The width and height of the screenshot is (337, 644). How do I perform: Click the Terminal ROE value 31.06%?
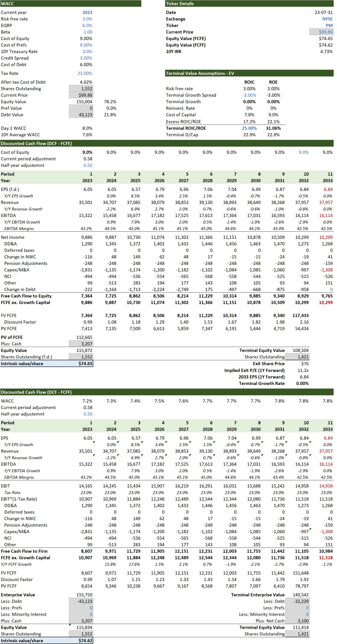pyautogui.click(x=273, y=128)
